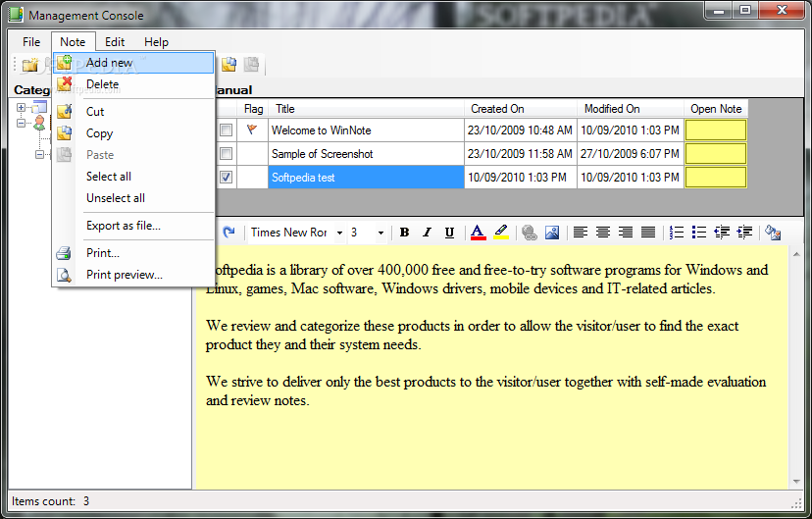This screenshot has width=812, height=519.
Task: Align text left
Action: point(581,233)
